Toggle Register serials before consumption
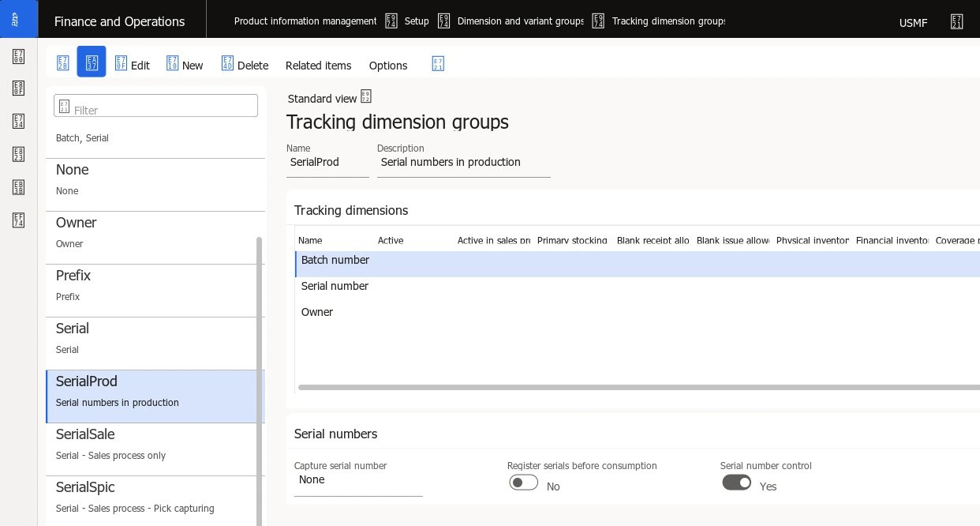Viewport: 980px width, 526px height. tap(524, 483)
